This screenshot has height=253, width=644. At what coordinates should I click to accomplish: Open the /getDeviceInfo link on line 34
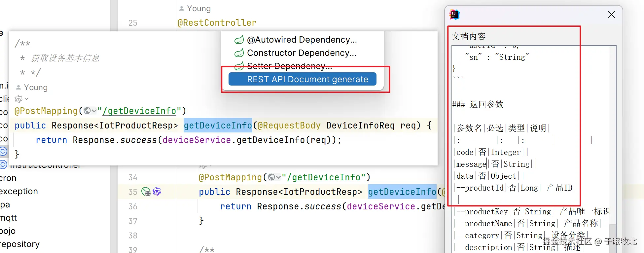324,177
